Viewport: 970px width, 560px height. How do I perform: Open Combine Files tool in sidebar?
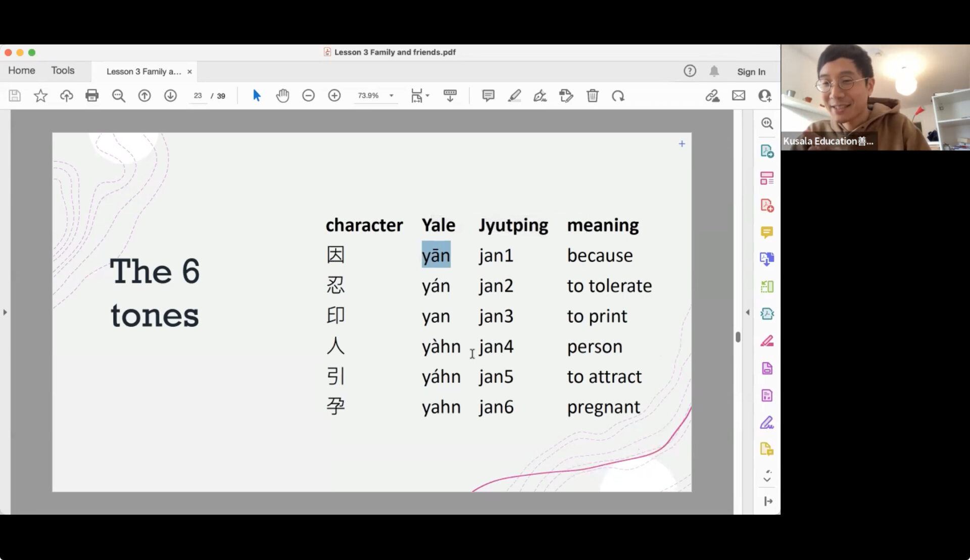[767, 259]
